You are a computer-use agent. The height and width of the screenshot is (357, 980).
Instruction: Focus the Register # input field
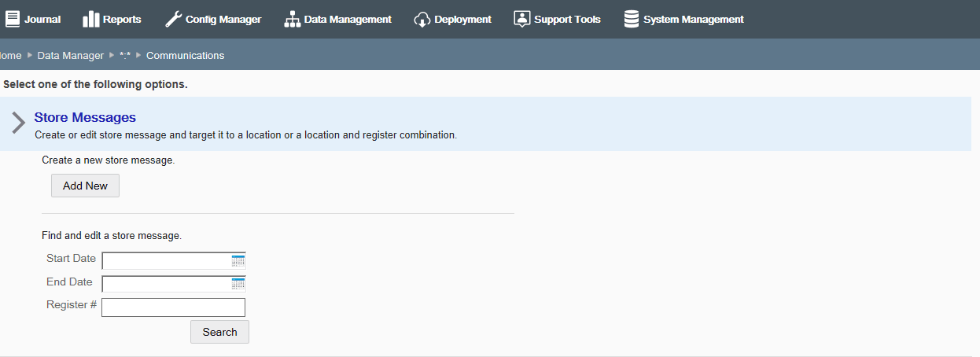(173, 307)
